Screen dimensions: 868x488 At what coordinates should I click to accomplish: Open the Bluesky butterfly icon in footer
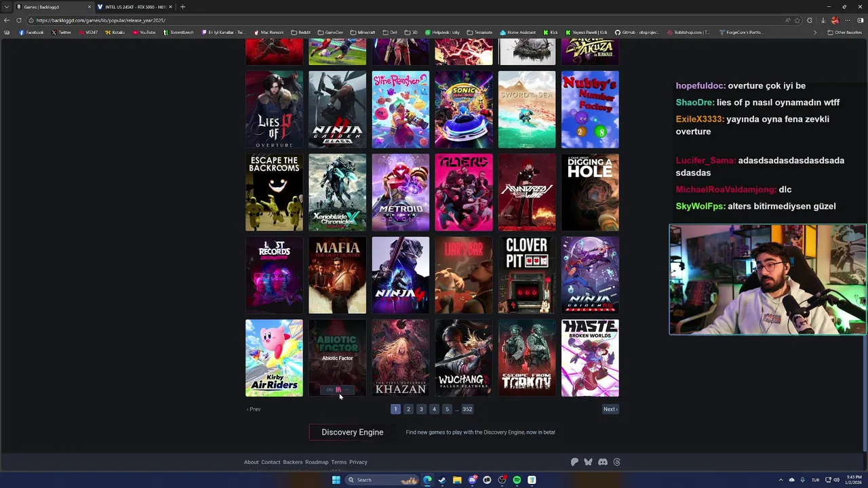coord(588,462)
